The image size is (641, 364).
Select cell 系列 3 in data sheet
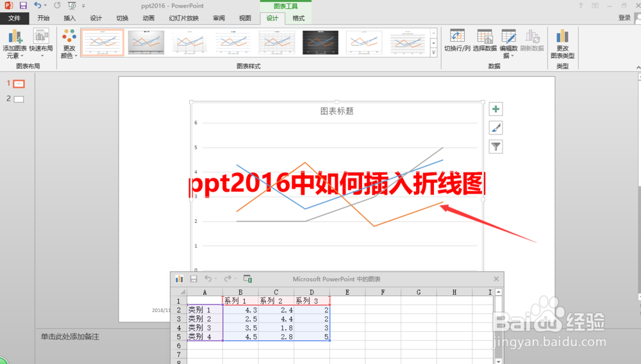(312, 301)
